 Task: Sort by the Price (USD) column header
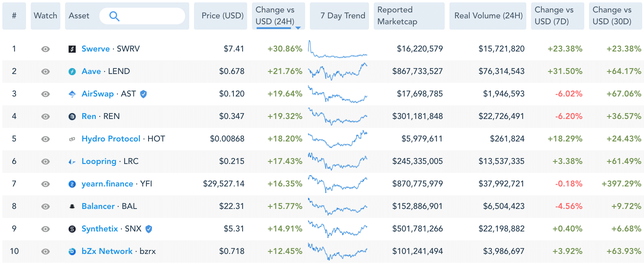coord(222,16)
